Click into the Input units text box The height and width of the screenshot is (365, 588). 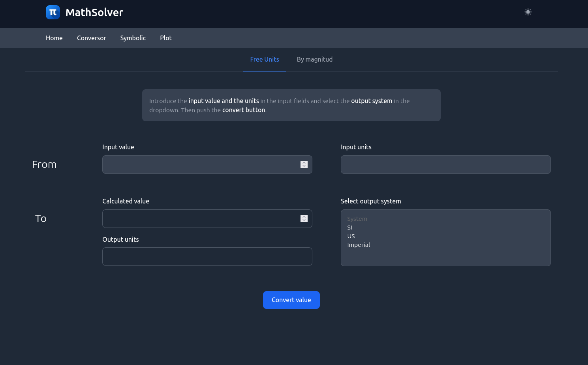pos(445,164)
